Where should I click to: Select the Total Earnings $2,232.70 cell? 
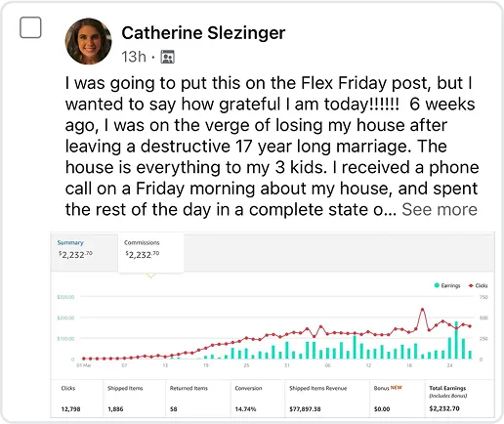(x=459, y=398)
